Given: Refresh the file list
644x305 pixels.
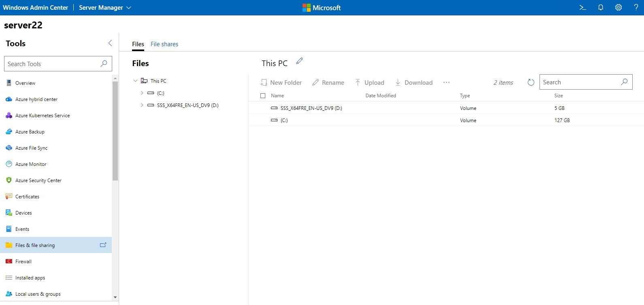Looking at the screenshot, I should pyautogui.click(x=531, y=82).
